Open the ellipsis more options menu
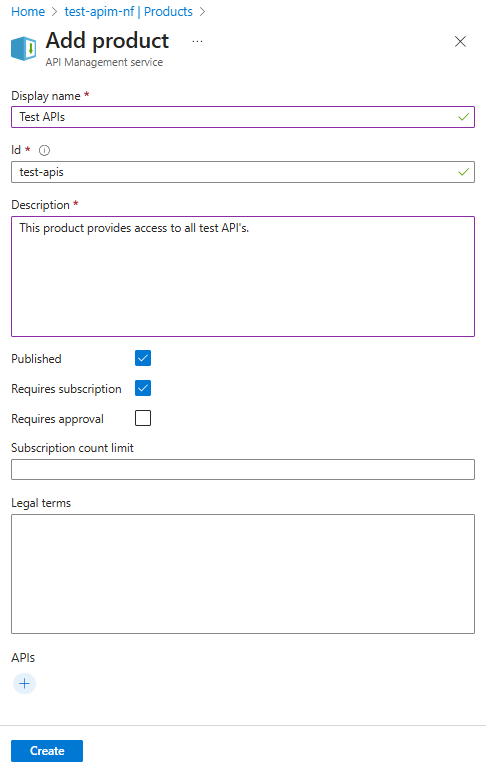The image size is (486, 773). (197, 41)
